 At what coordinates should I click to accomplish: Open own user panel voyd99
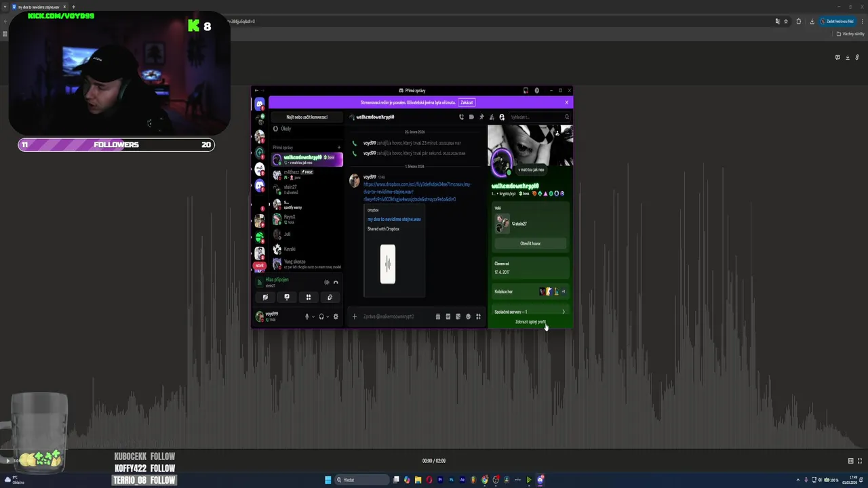278,317
